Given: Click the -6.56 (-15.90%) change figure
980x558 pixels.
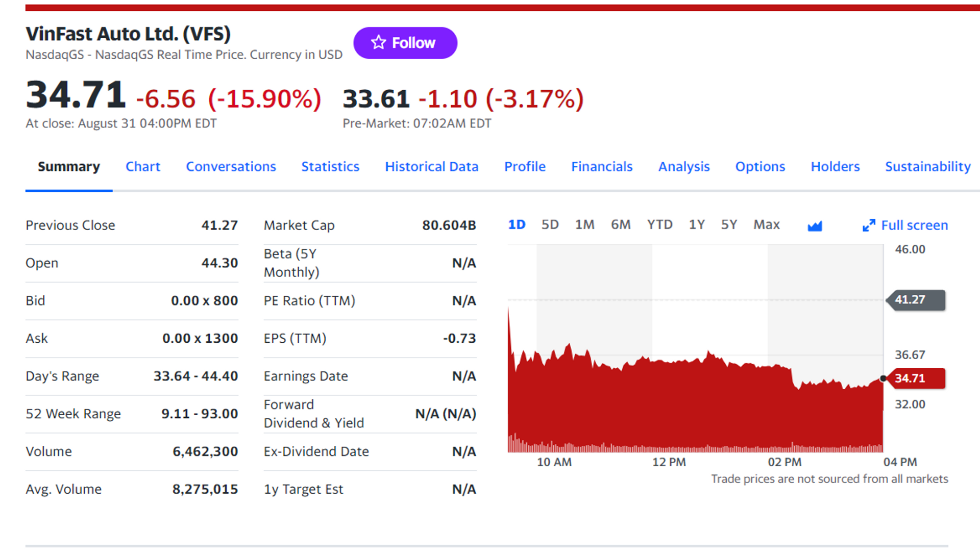Looking at the screenshot, I should (x=229, y=98).
